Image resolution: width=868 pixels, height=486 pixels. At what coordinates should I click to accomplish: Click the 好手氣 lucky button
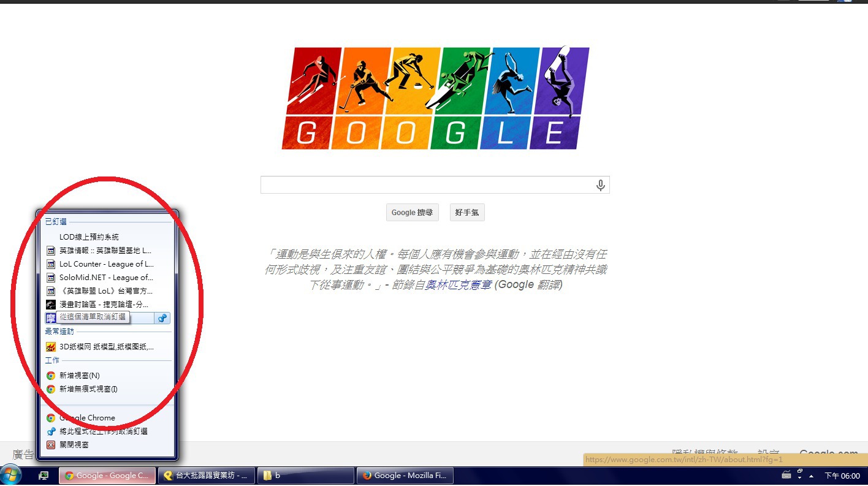tap(467, 213)
